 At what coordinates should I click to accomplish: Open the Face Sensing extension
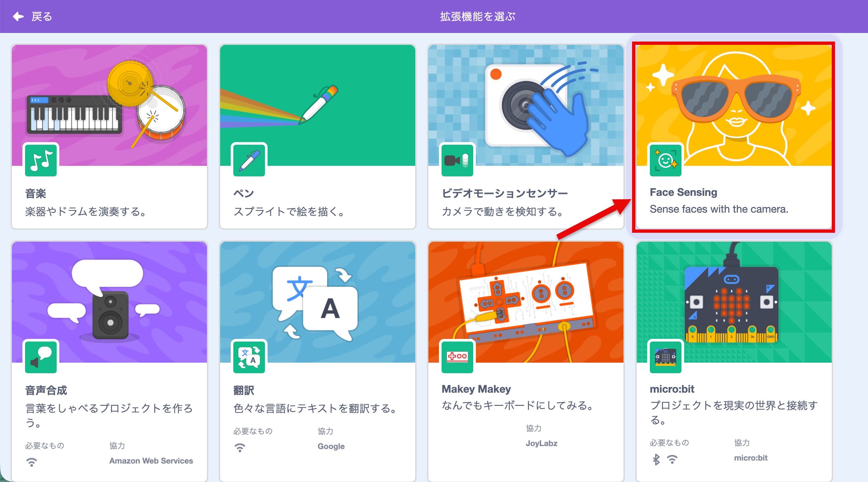click(x=733, y=135)
